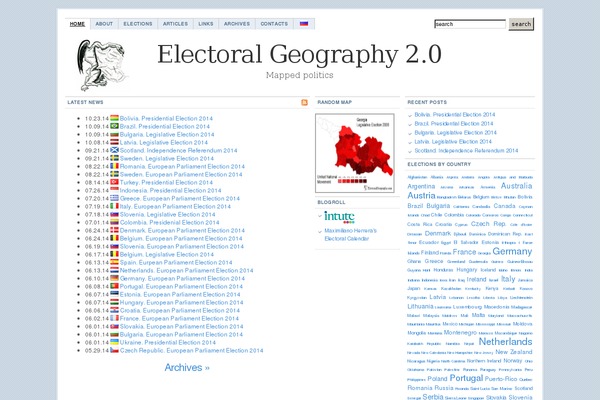Click the Ukraine flag icon in the news list

(114, 342)
